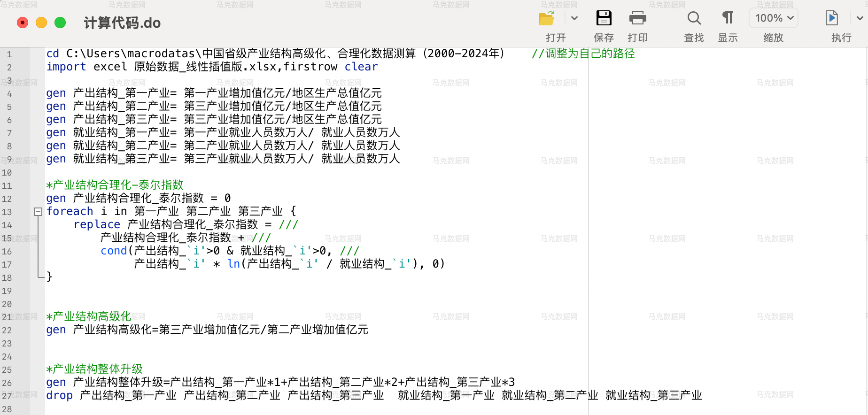Viewport: 868px width, 415px height.
Task: Expand the Open recent files dropdown arrow
Action: pos(574,19)
